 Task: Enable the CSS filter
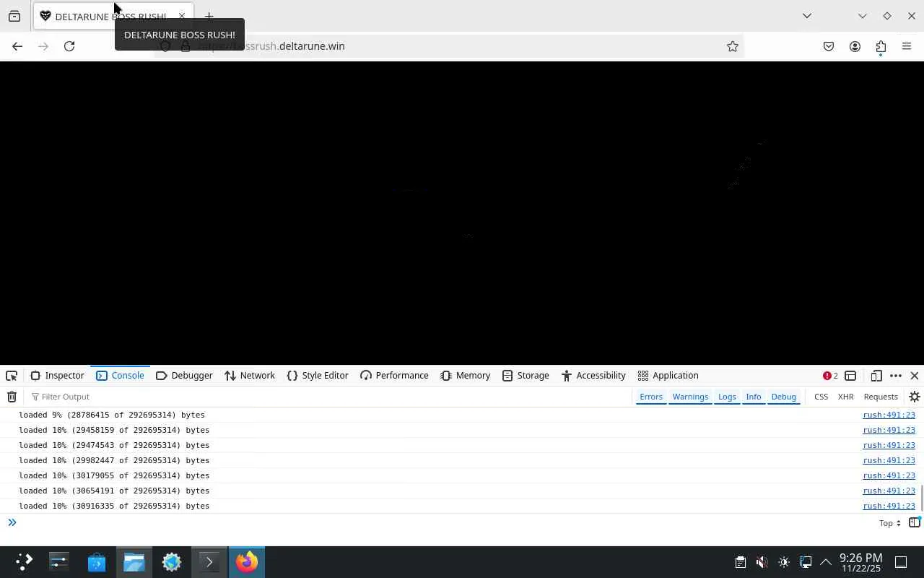pyautogui.click(x=821, y=397)
